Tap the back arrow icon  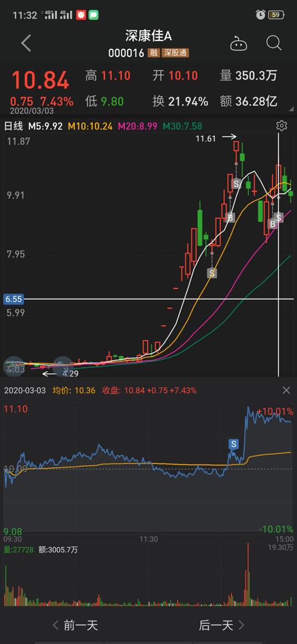point(26,43)
